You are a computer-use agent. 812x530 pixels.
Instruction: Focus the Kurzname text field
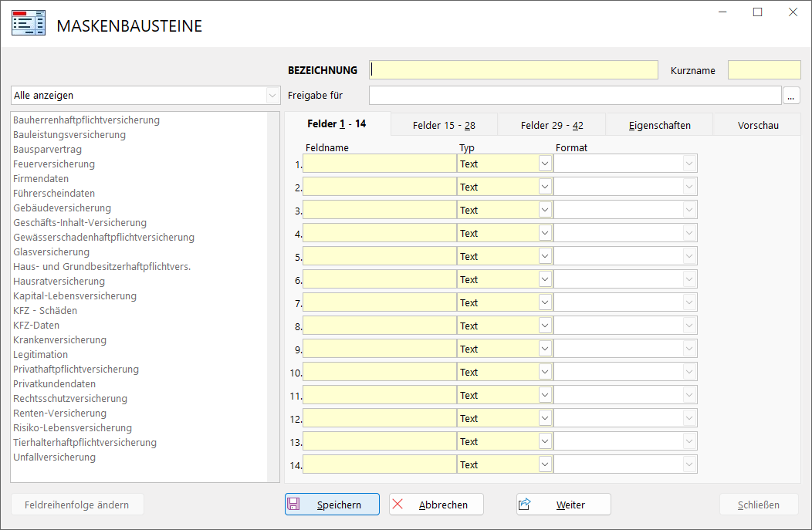click(764, 70)
